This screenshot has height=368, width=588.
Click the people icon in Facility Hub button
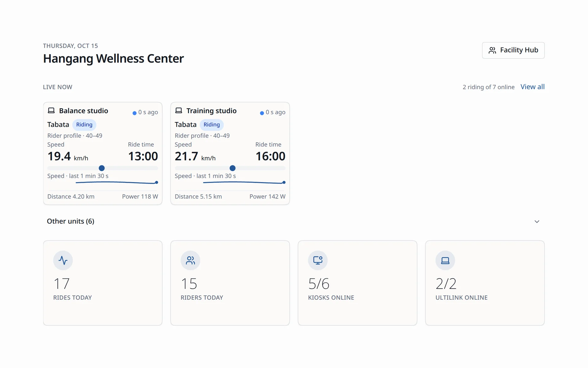(x=492, y=50)
